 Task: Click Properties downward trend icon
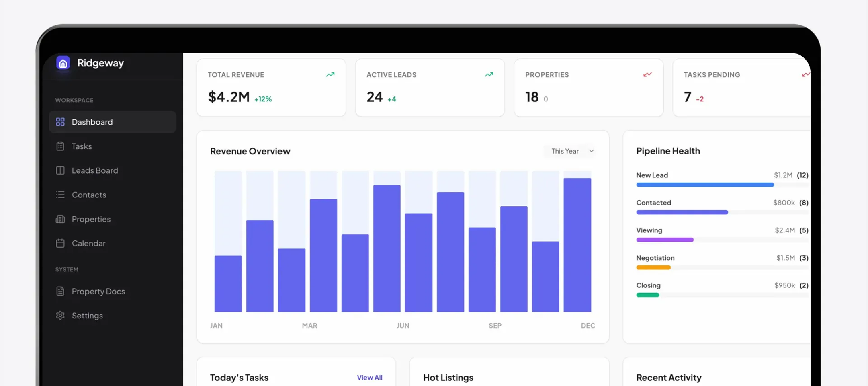pos(647,74)
